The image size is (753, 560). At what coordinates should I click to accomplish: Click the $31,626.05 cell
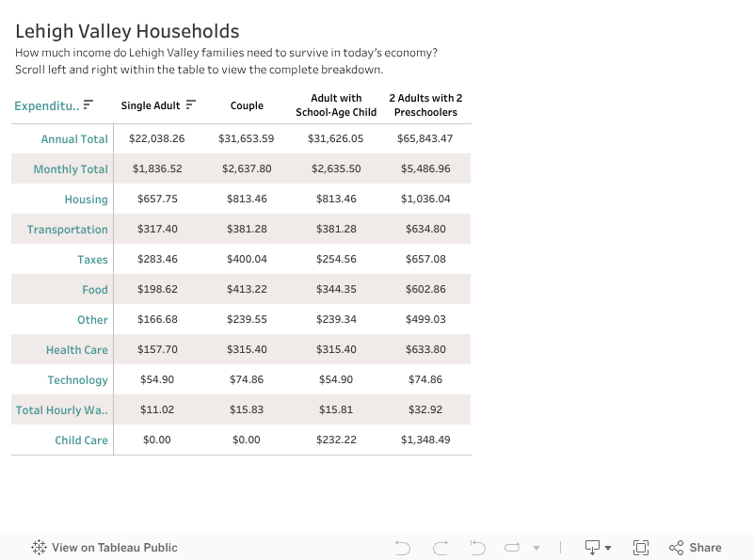(336, 138)
